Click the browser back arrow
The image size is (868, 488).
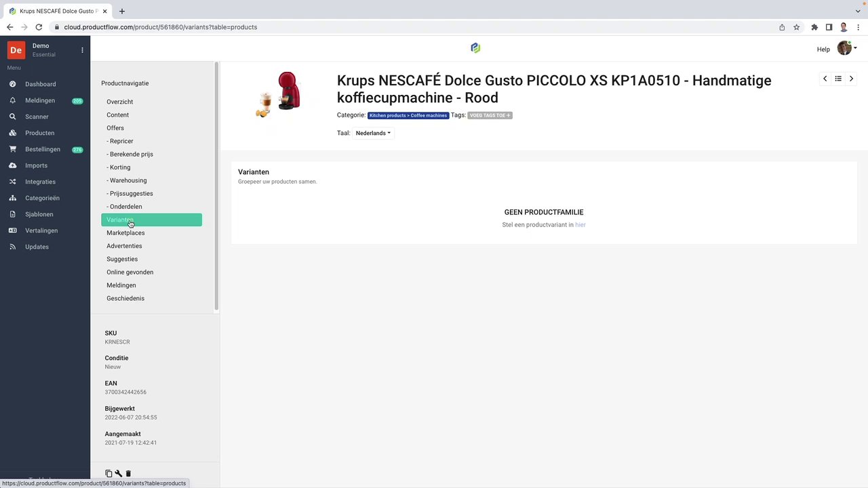tap(9, 27)
